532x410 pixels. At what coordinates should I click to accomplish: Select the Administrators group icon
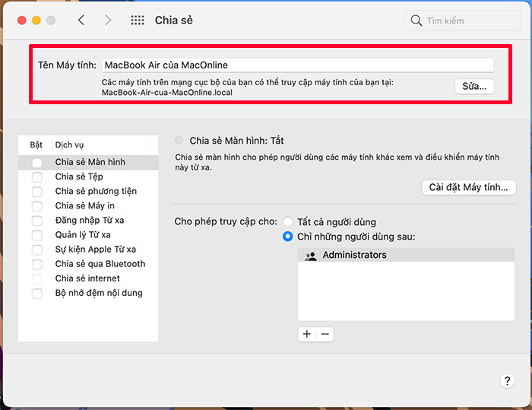310,256
